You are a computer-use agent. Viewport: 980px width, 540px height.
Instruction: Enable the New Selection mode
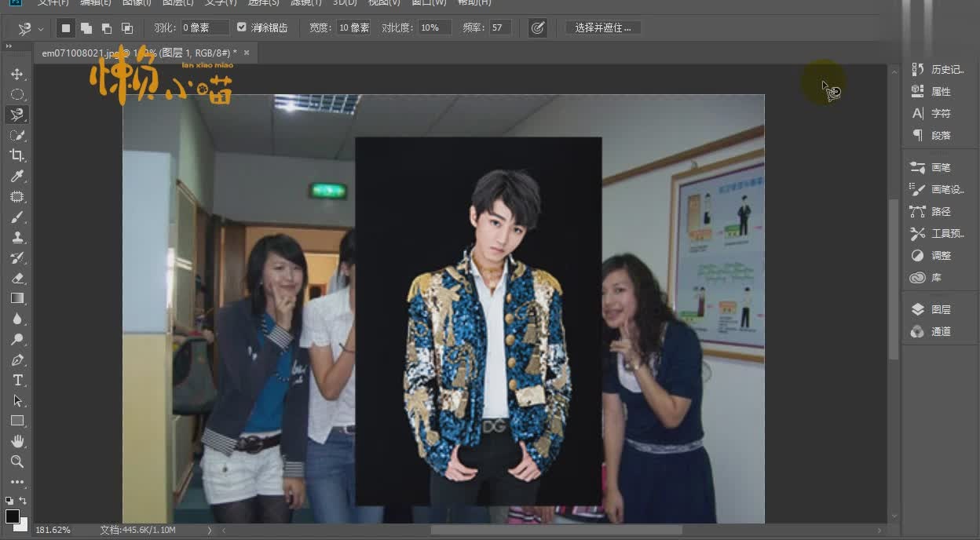point(66,28)
